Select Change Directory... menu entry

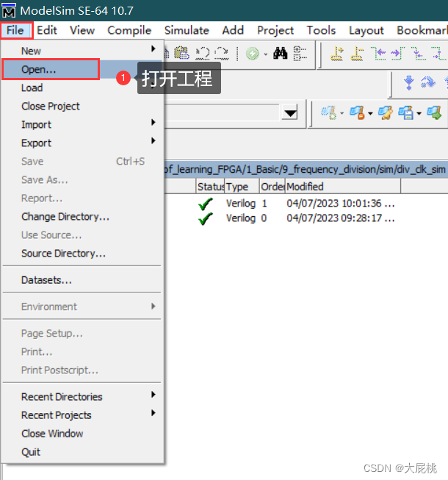point(82,217)
